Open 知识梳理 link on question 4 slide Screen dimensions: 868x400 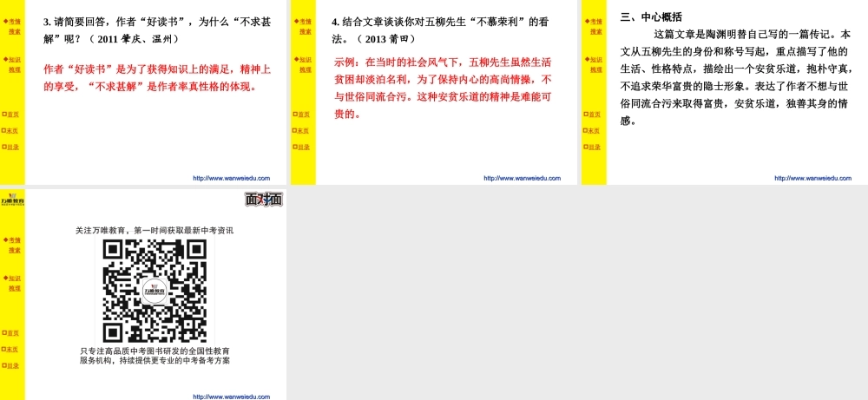305,65
